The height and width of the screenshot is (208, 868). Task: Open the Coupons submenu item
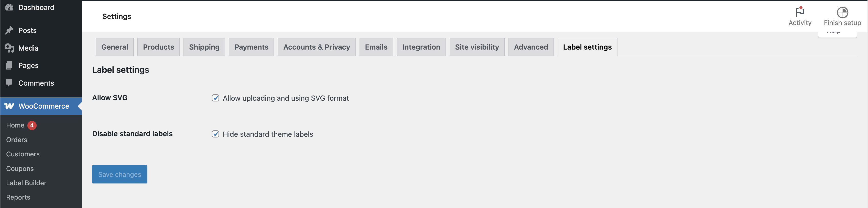point(20,169)
